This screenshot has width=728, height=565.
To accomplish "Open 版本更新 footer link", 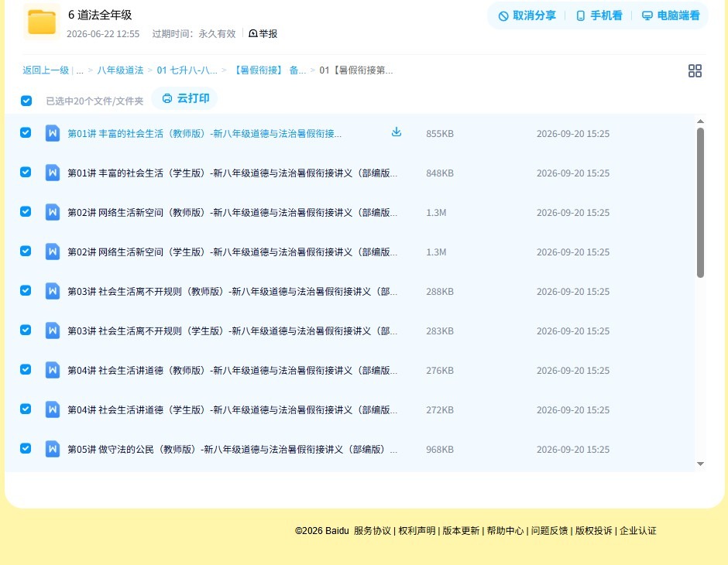I will [461, 531].
